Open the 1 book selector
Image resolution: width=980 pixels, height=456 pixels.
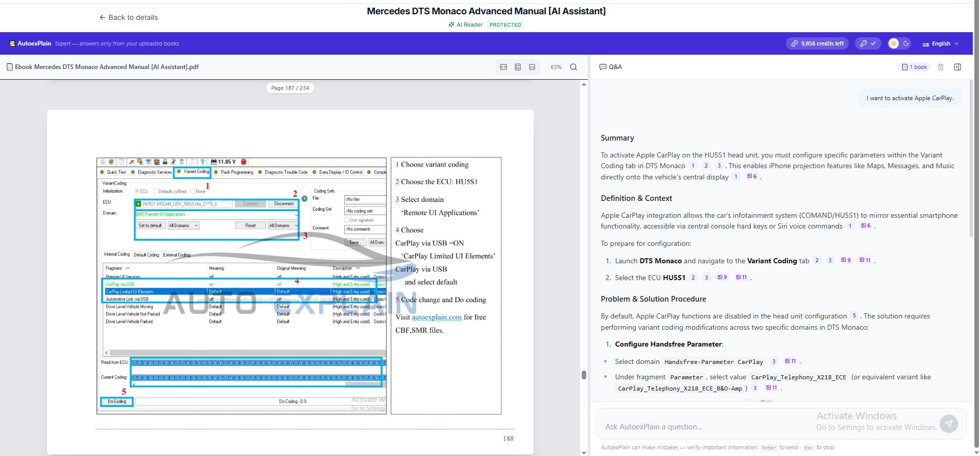915,67
